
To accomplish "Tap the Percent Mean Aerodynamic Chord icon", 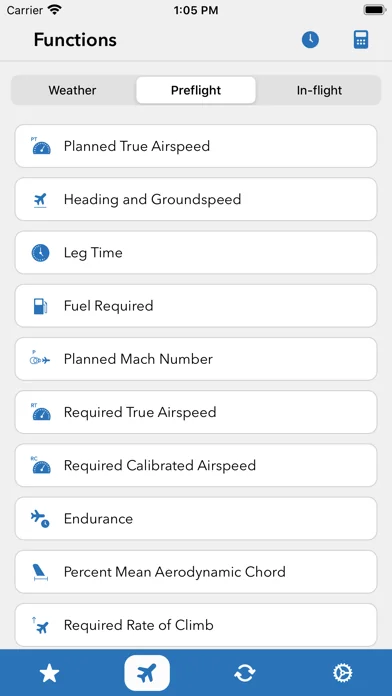I will tap(40, 572).
